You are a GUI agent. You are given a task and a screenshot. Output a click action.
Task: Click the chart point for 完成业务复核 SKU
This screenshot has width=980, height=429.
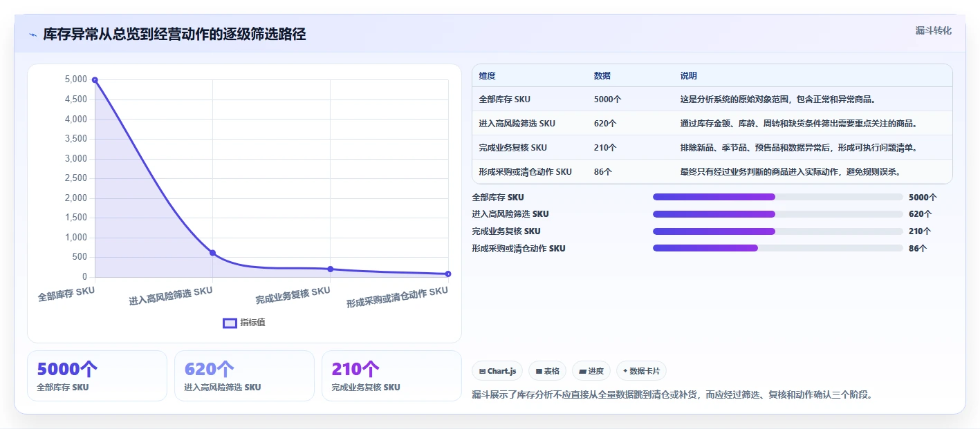point(330,269)
